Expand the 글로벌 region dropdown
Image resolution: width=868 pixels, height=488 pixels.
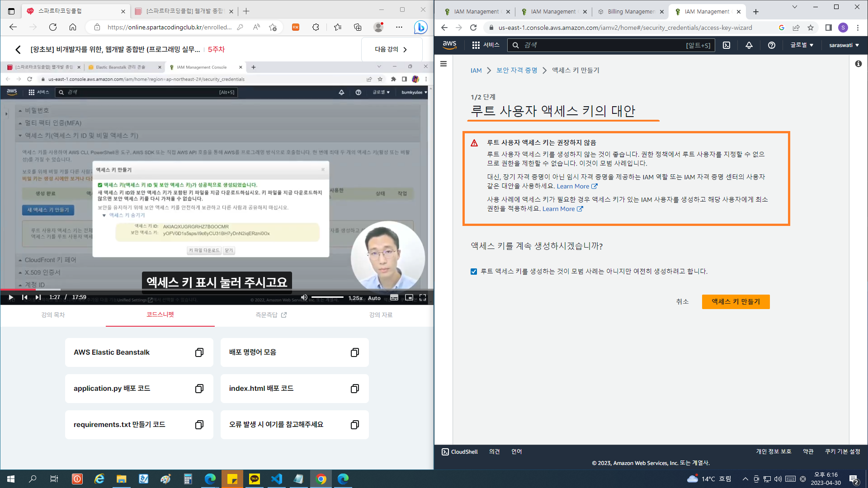802,45
